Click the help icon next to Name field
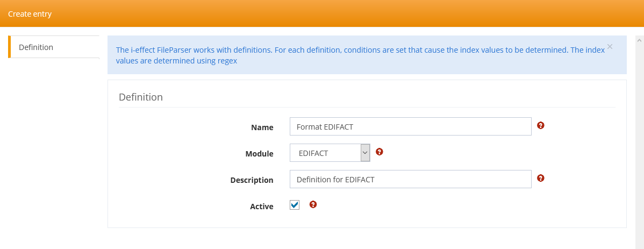 (x=541, y=125)
